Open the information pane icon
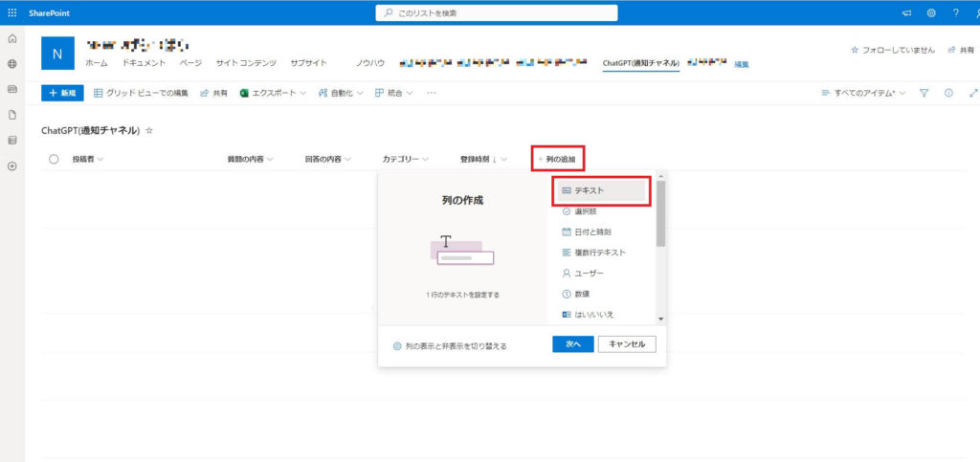The height and width of the screenshot is (462, 980). coord(948,93)
